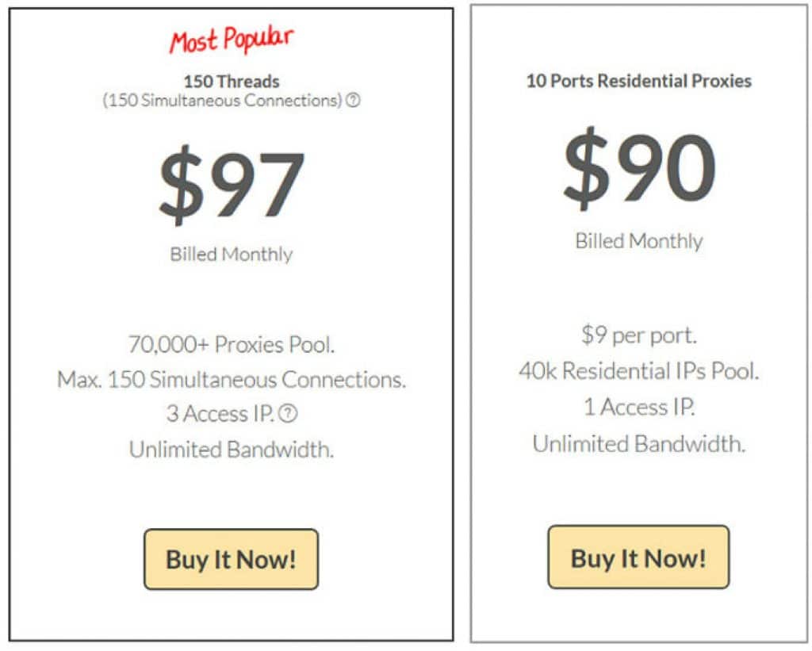Click the $90 price text
812x651 pixels.
(640, 168)
